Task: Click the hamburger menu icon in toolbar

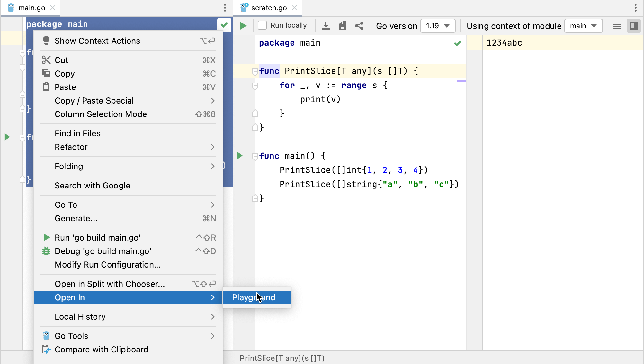Action: (617, 25)
